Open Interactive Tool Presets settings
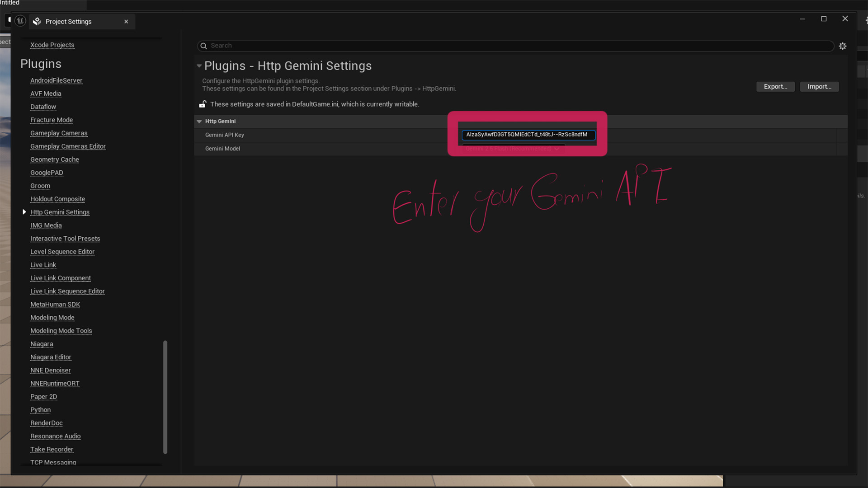868x488 pixels. (x=65, y=238)
